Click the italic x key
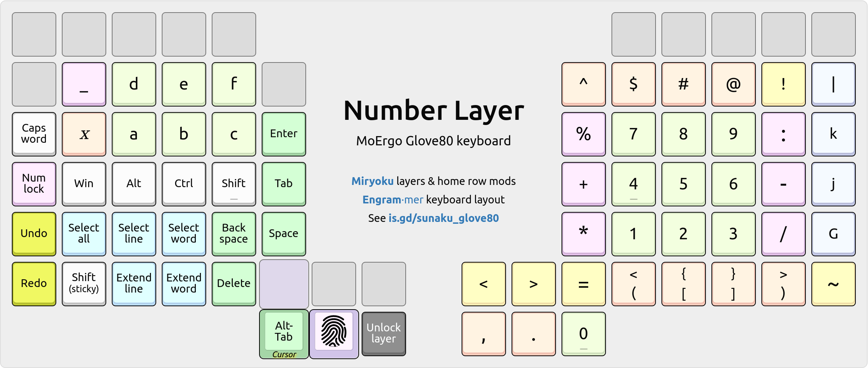This screenshot has height=368, width=868. [x=84, y=134]
